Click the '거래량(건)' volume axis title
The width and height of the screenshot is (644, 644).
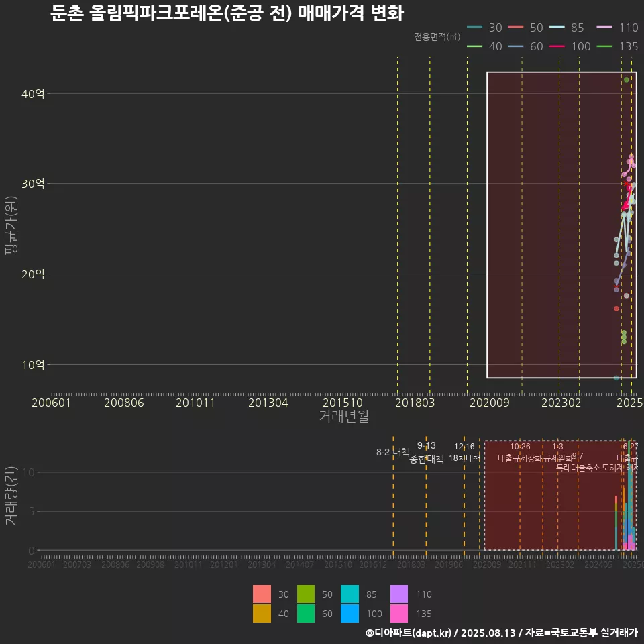tap(11, 495)
